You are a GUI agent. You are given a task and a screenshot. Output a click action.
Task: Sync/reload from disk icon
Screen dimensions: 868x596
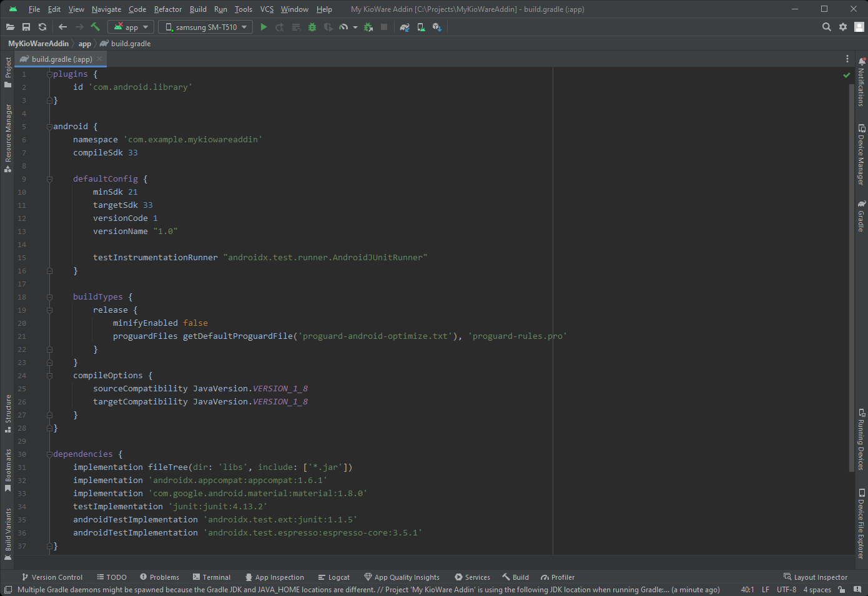42,27
